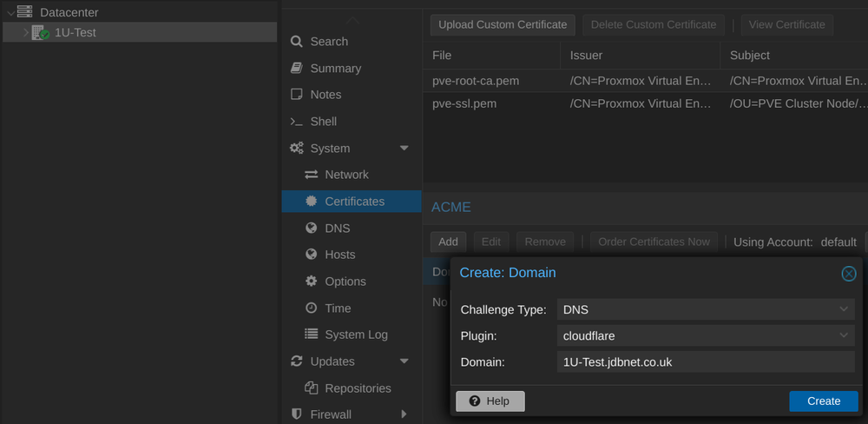The image size is (868, 424).
Task: Collapse the System menu section arrow
Action: point(404,149)
